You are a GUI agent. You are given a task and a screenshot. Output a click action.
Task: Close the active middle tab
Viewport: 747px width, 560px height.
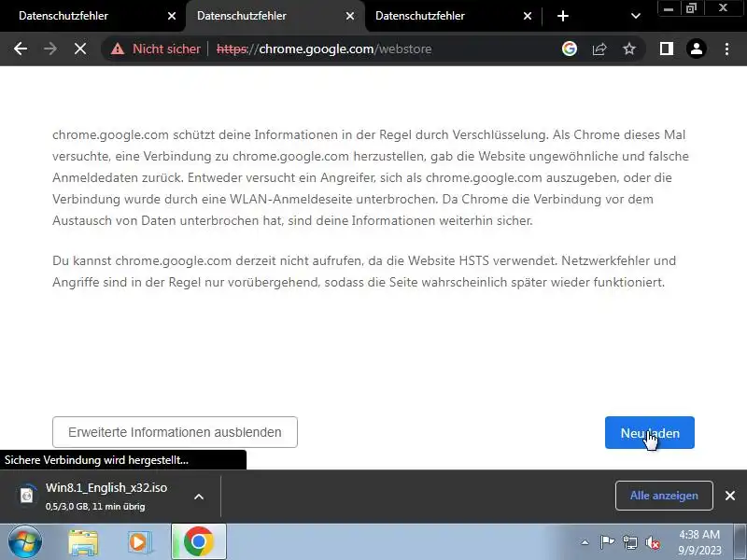coord(349,16)
